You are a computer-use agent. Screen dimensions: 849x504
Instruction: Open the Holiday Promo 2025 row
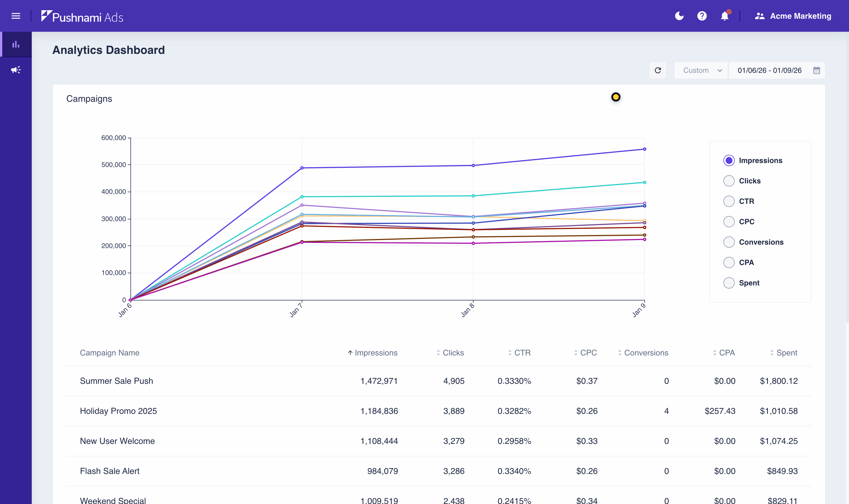(118, 411)
